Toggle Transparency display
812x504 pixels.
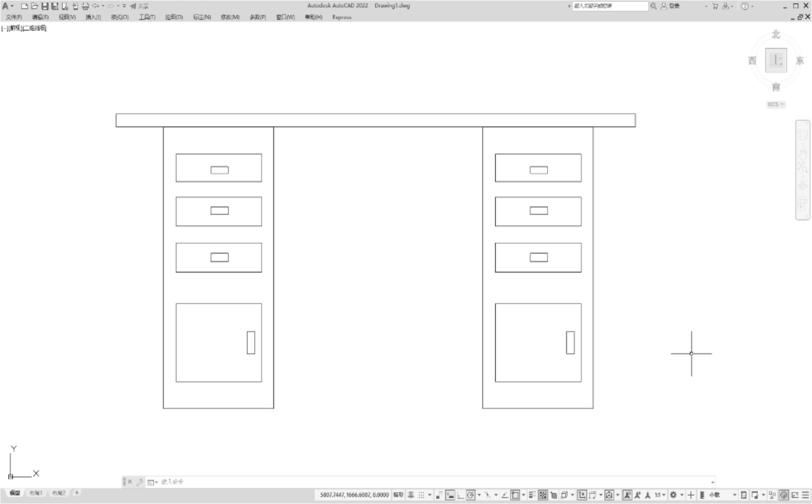543,495
